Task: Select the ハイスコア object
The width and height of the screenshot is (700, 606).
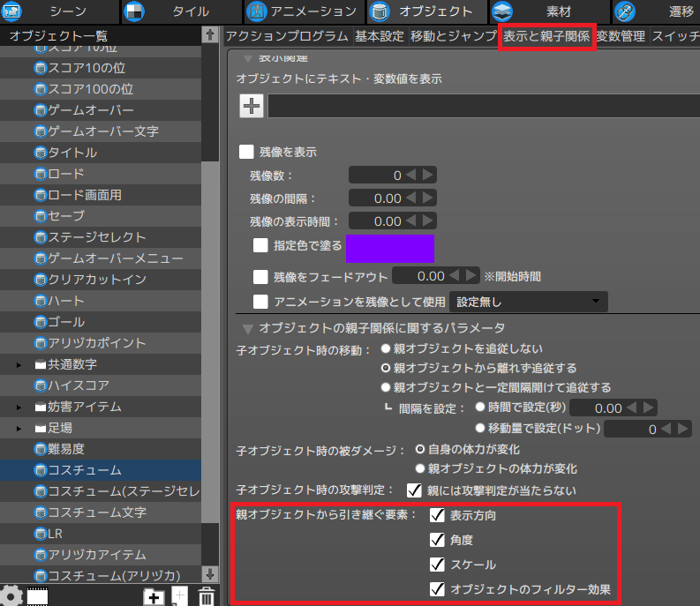Action: 101,385
